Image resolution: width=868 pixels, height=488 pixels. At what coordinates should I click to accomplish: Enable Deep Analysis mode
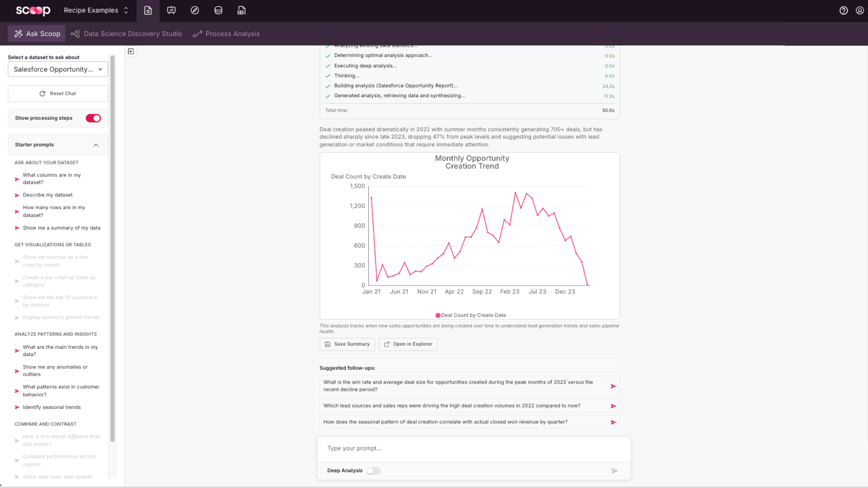point(373,470)
